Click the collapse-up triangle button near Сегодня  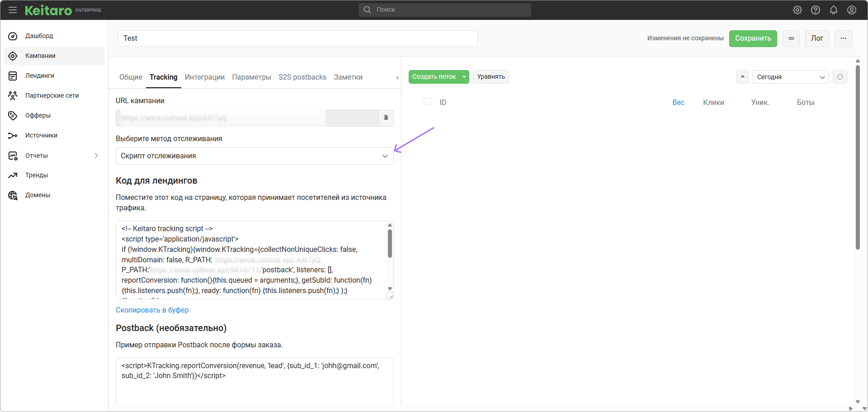[742, 77]
